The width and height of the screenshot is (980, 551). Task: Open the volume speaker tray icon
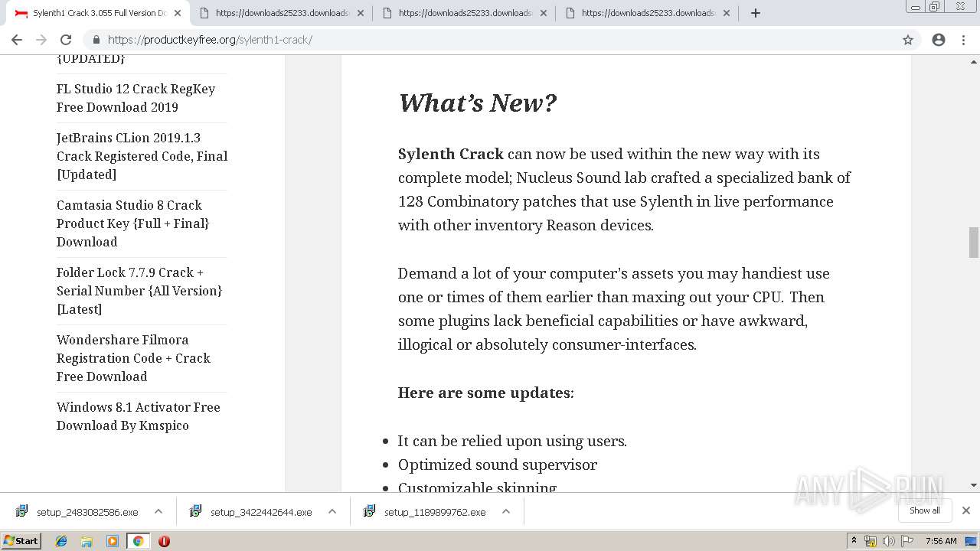pyautogui.click(x=889, y=541)
